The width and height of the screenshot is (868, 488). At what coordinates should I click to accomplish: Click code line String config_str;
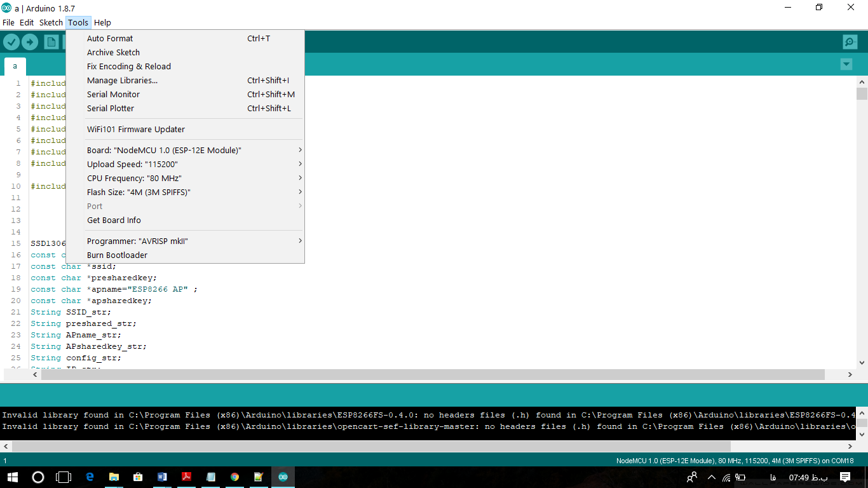76,358
